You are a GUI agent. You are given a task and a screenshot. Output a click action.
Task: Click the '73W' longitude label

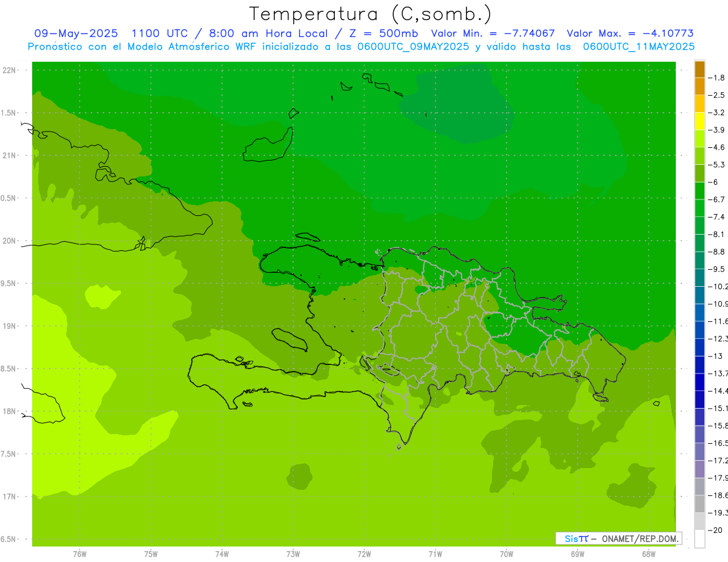tap(292, 554)
